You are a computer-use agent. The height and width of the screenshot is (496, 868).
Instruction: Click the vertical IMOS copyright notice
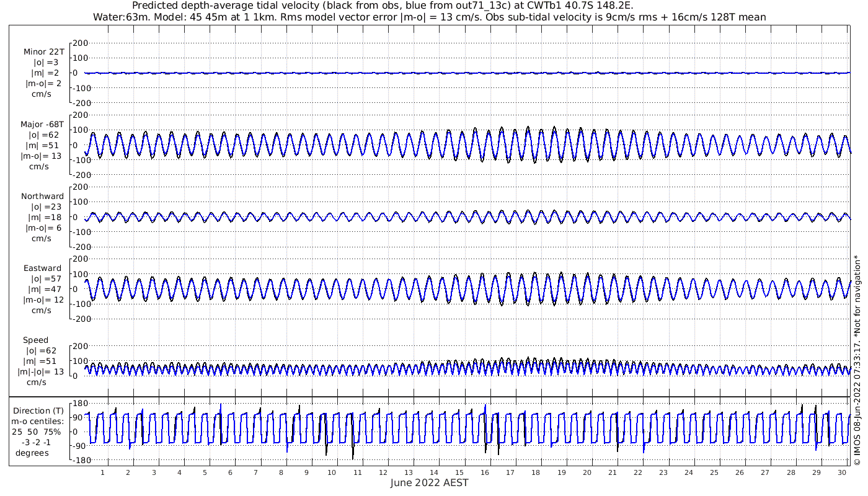pos(857,361)
